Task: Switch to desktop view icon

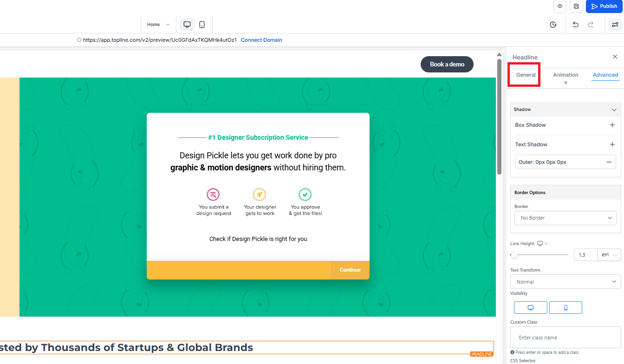Action: click(x=187, y=25)
